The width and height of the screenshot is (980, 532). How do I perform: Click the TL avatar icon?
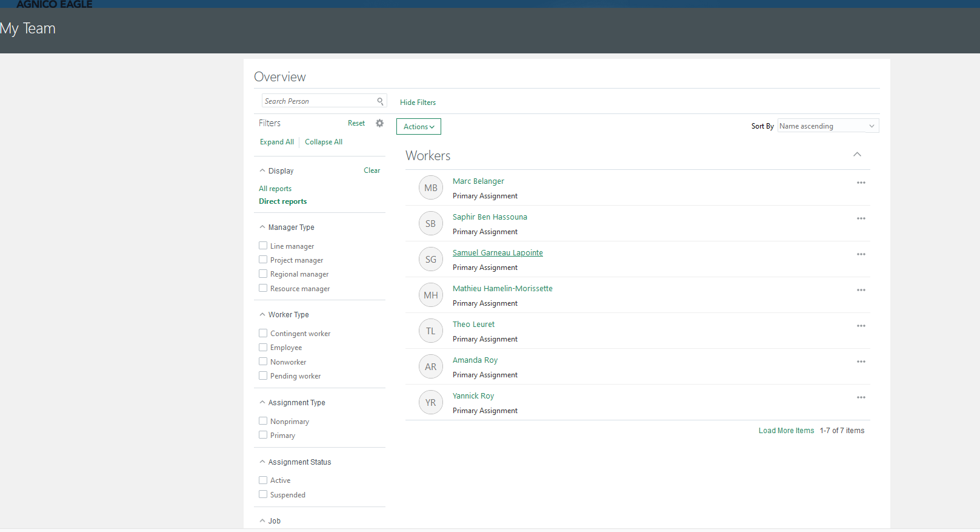pyautogui.click(x=431, y=331)
